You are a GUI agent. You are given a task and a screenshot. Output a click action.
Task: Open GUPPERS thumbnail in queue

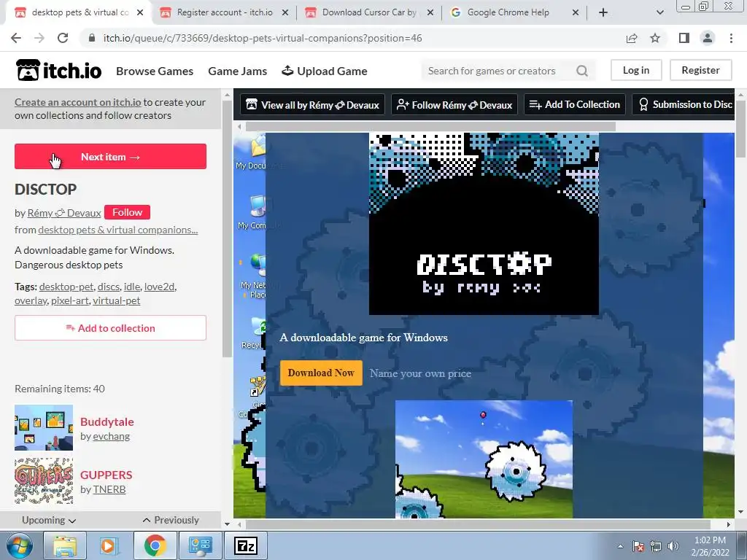pos(44,481)
